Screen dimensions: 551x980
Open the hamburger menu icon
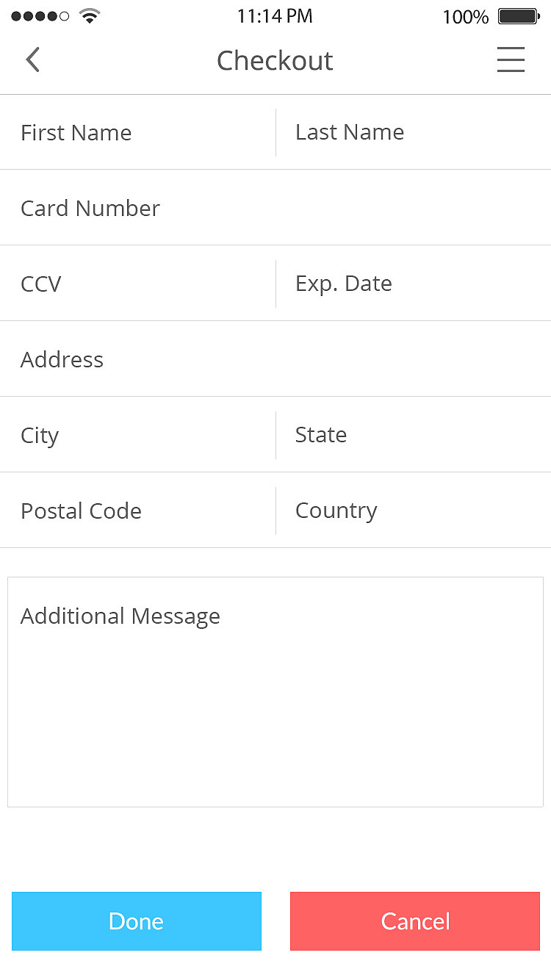511,60
